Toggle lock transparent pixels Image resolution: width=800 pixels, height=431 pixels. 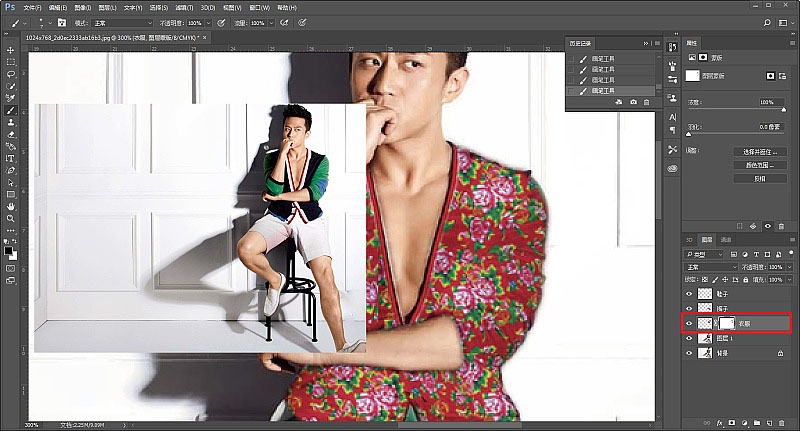[705, 280]
